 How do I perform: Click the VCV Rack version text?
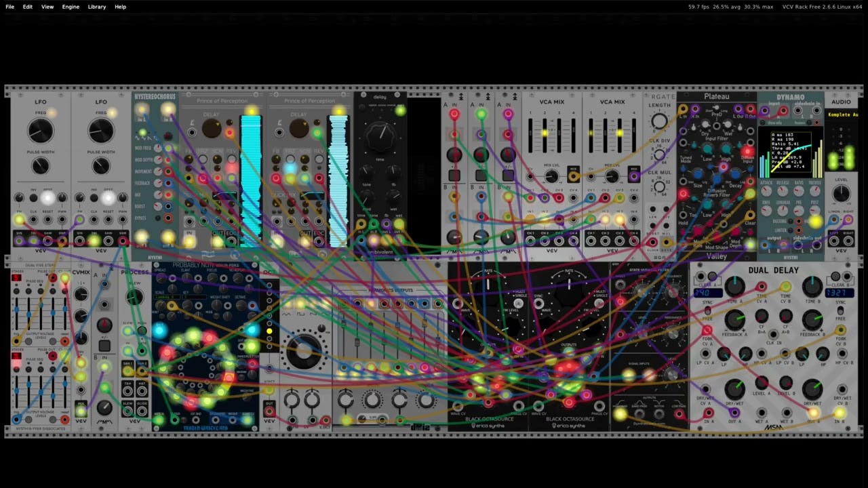(x=822, y=7)
